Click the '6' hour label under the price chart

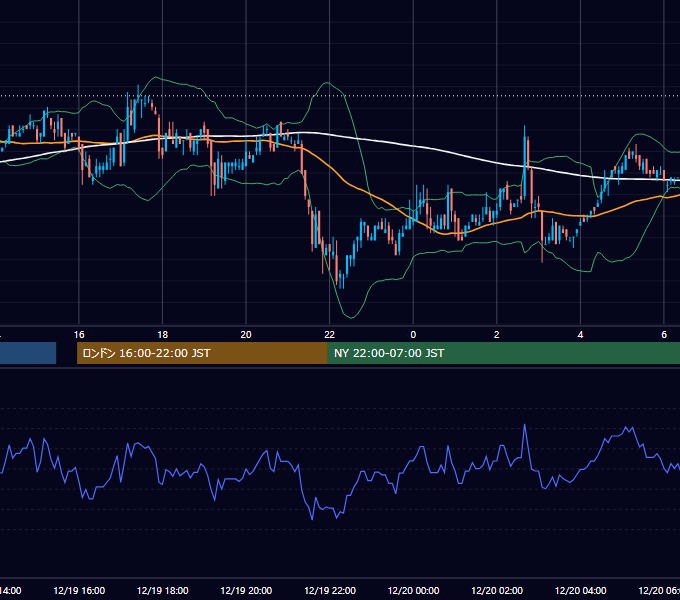tap(664, 335)
